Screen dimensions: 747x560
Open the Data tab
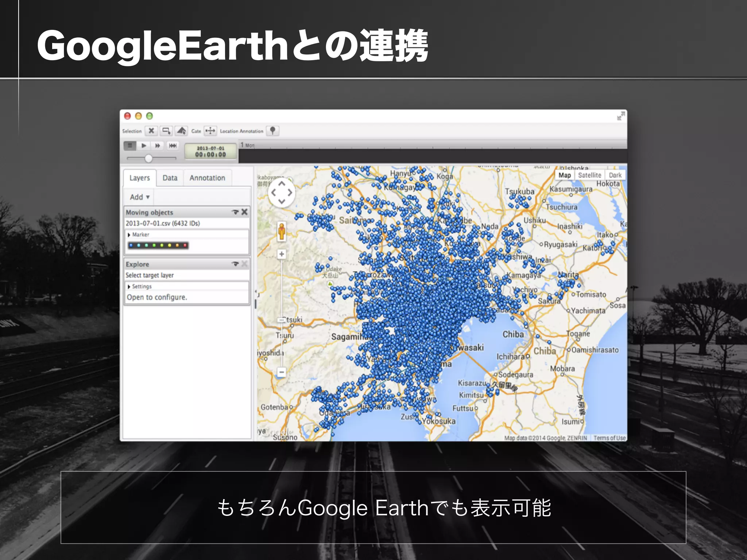pyautogui.click(x=170, y=178)
